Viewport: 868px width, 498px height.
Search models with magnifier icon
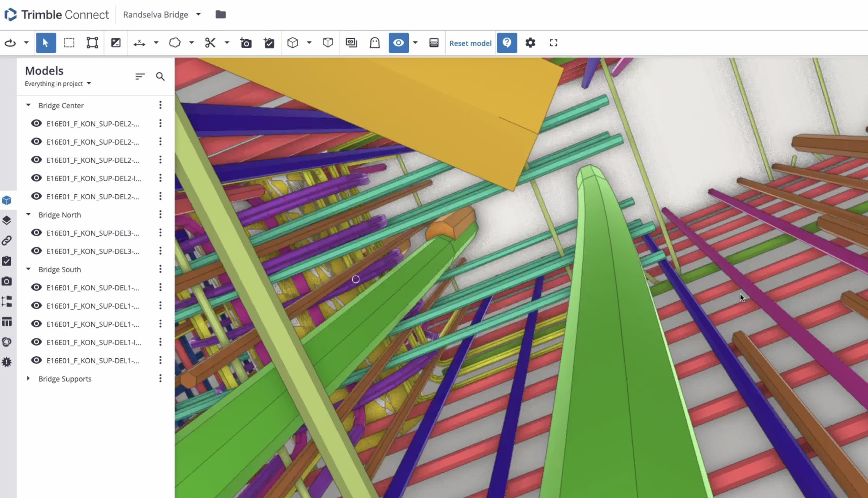pyautogui.click(x=160, y=77)
